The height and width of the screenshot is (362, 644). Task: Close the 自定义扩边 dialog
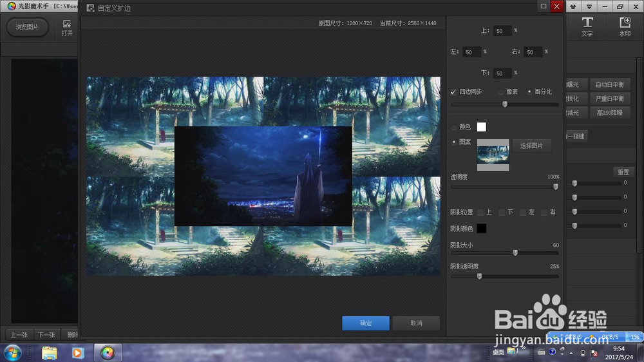point(557,6)
